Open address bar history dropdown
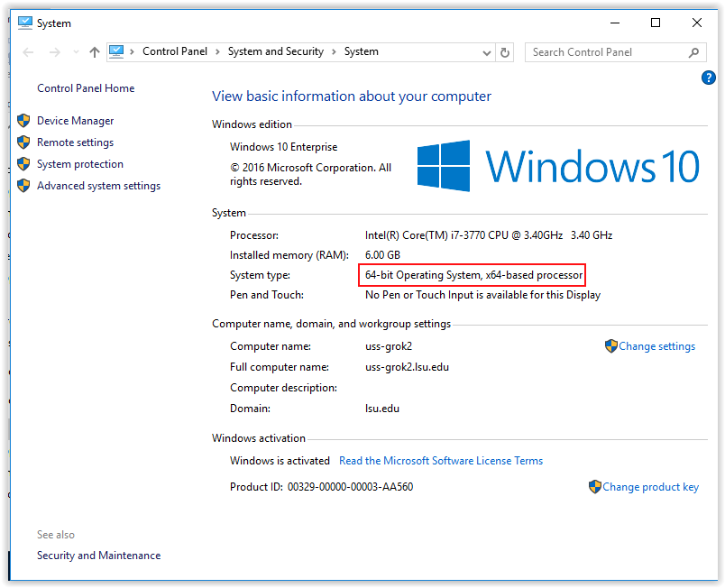The width and height of the screenshot is (725, 588). (486, 52)
